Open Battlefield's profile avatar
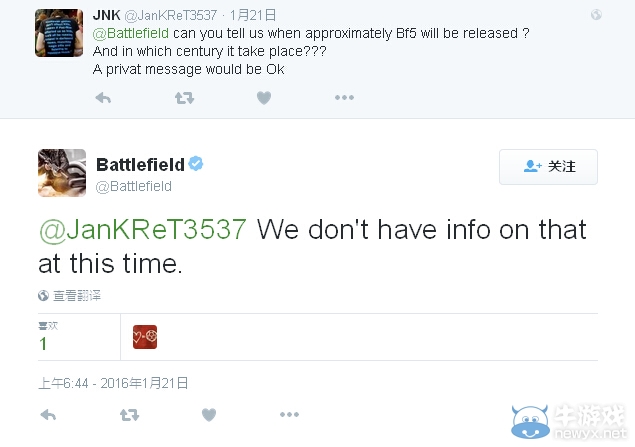The image size is (635, 447). click(62, 173)
